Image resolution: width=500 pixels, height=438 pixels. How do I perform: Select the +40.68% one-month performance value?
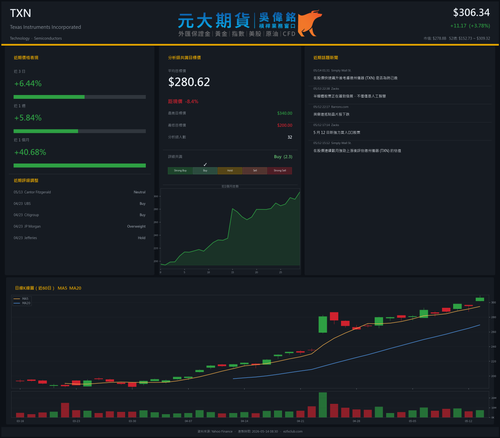30,152
